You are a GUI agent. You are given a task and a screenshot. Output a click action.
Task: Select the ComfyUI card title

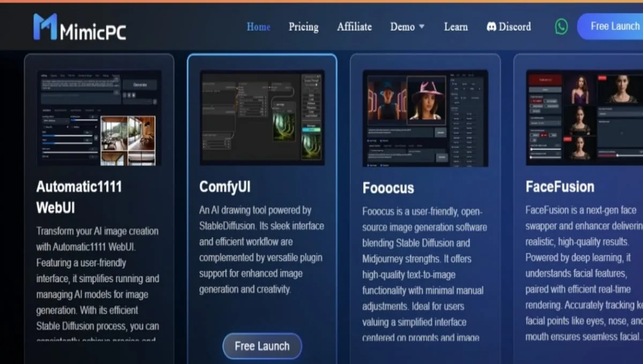click(225, 187)
